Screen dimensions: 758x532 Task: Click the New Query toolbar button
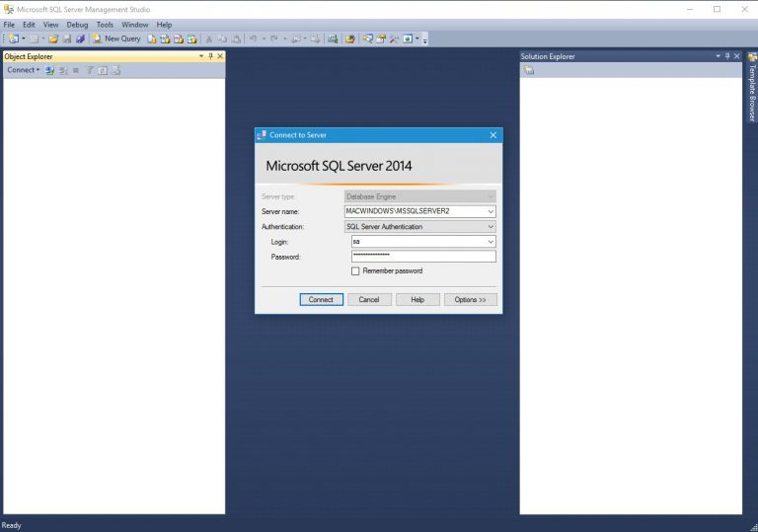116,38
